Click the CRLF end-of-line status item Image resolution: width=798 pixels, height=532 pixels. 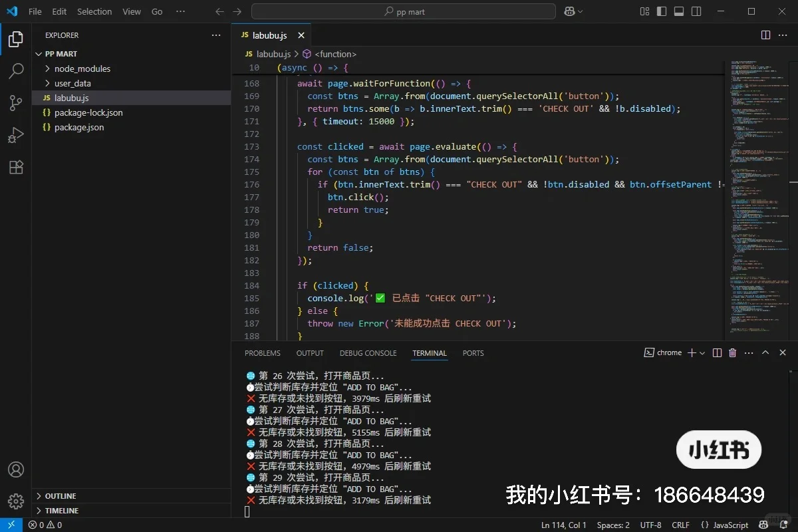681,525
